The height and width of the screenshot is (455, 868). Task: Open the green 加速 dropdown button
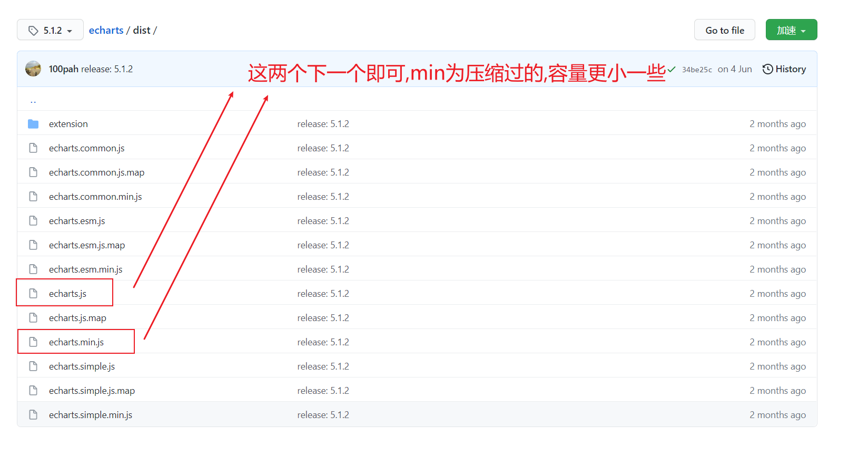(x=791, y=30)
